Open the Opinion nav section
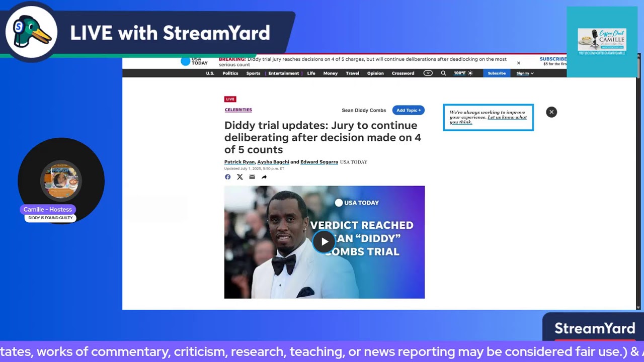 pos(375,73)
